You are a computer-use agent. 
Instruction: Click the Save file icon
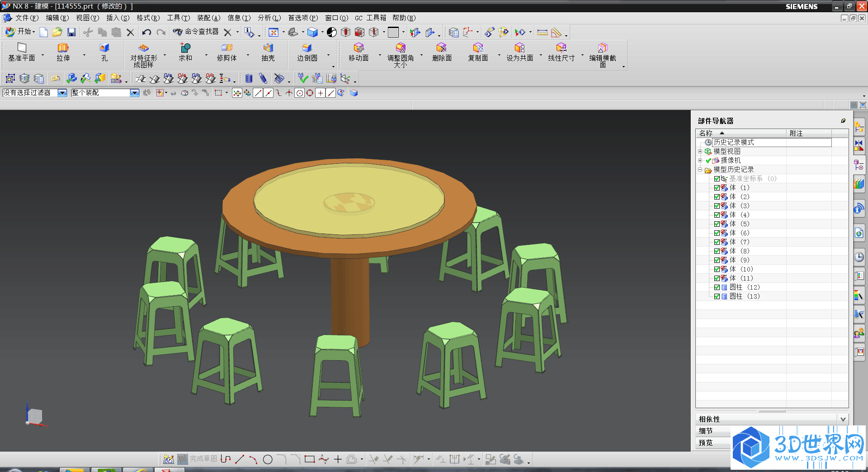(x=71, y=32)
